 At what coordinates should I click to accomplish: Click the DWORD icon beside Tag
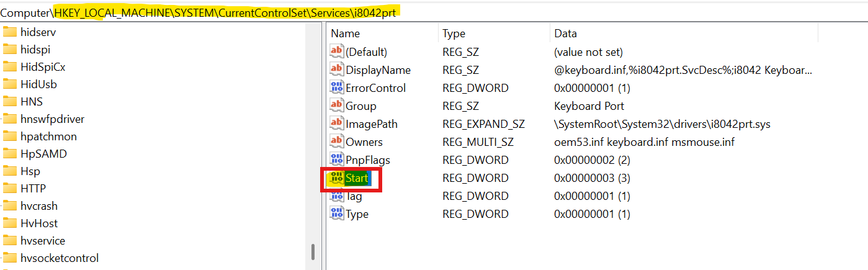click(337, 196)
